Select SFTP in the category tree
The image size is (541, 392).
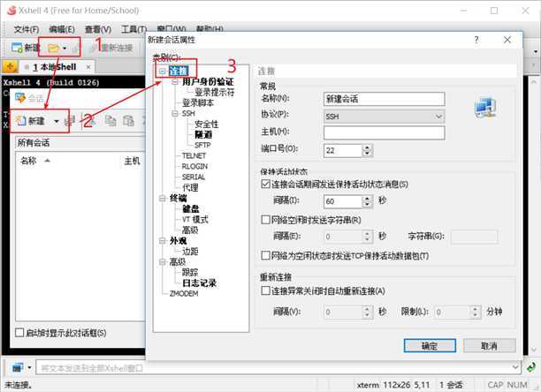click(x=202, y=145)
